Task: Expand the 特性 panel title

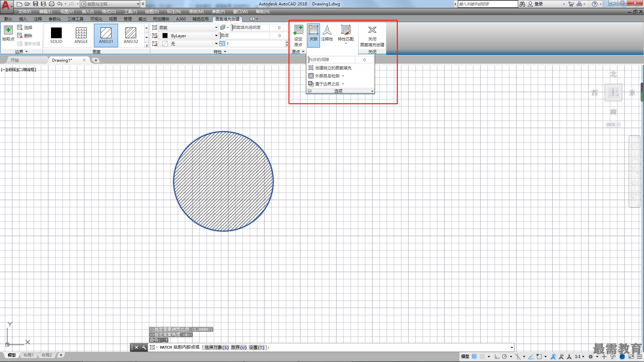Action: pyautogui.click(x=220, y=52)
